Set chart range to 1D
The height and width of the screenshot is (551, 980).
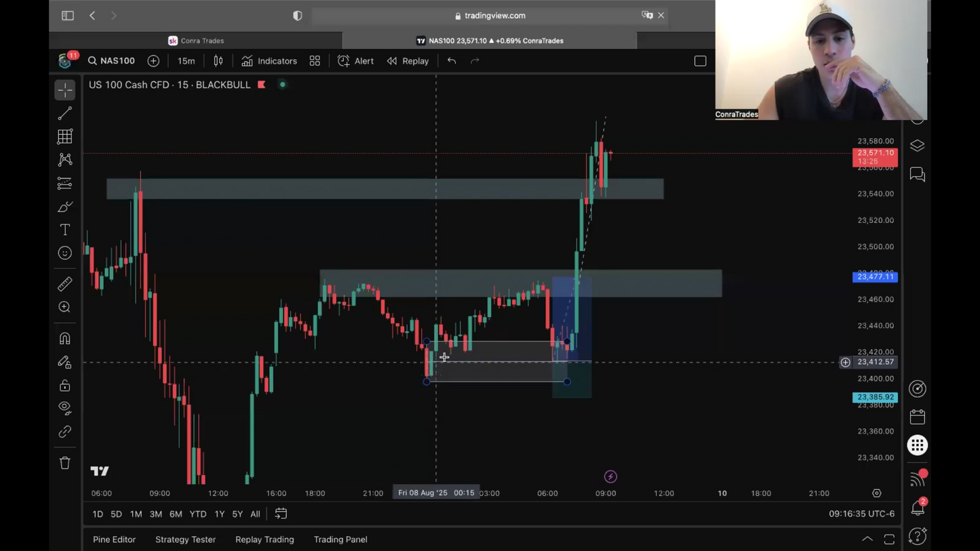[98, 514]
